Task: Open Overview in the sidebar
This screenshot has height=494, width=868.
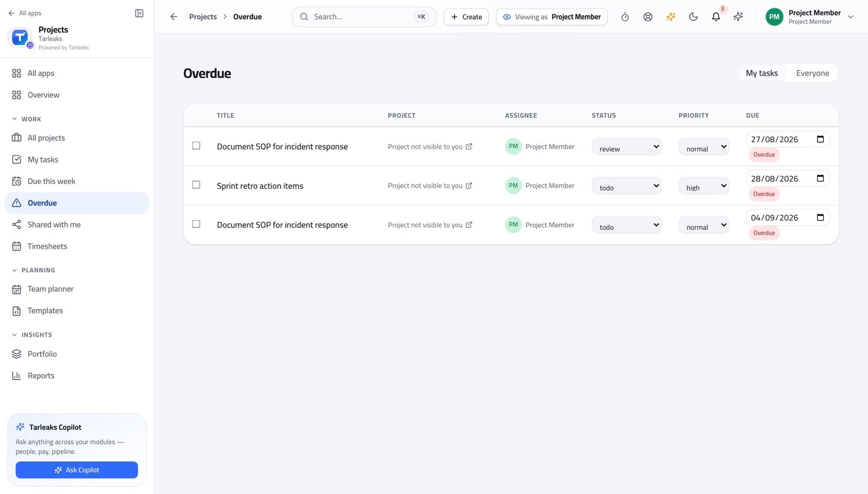Action: (x=76, y=95)
